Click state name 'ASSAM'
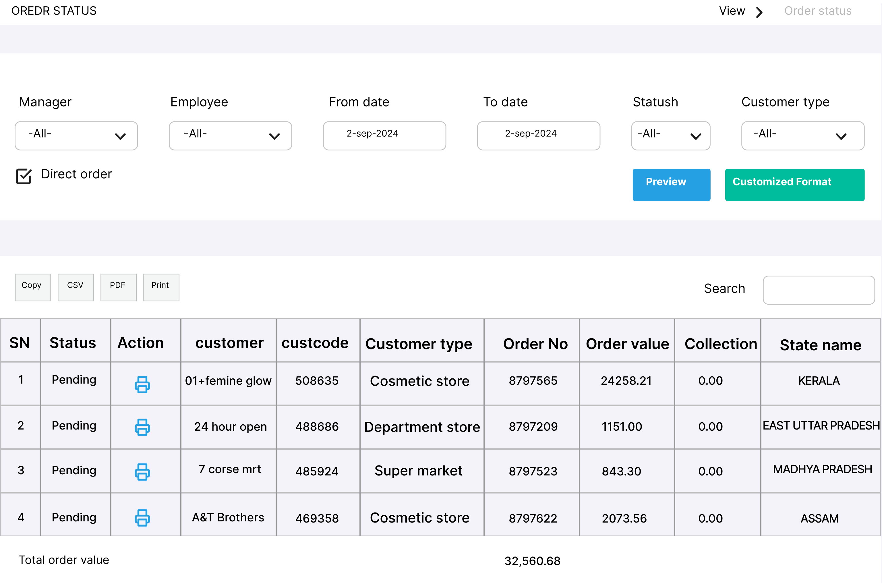882x588 pixels. click(x=819, y=518)
